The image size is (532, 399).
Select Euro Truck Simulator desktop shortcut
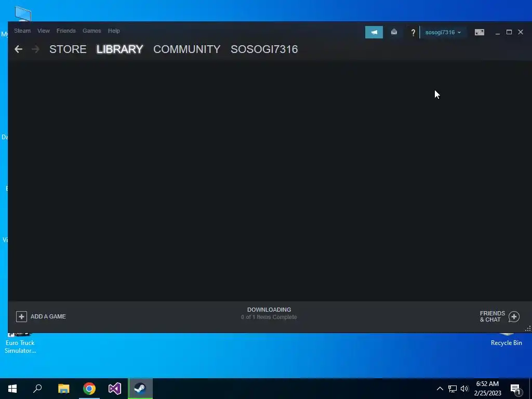(20, 343)
